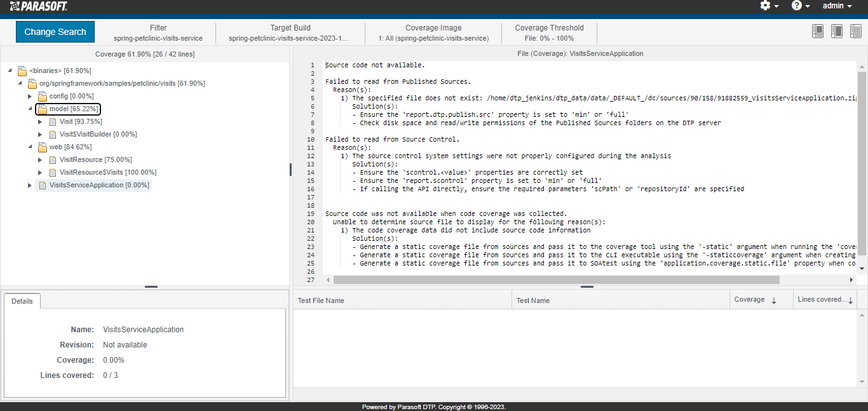Viewport: 868px width, 411px height.
Task: Click the config folder icon
Action: pos(43,96)
